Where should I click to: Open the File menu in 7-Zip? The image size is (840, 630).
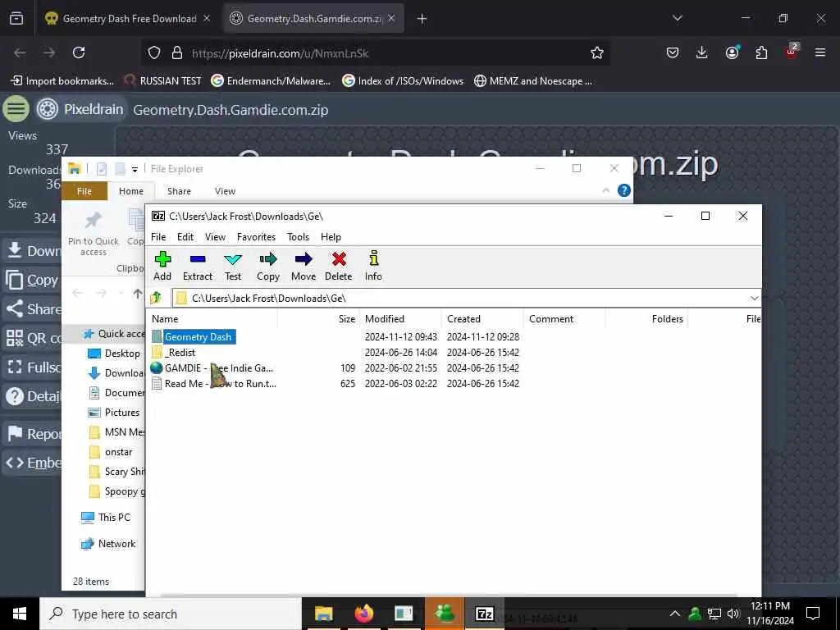point(158,237)
